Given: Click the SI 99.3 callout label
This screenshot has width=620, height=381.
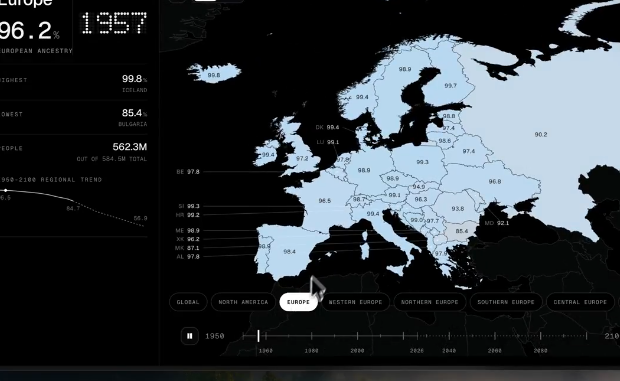Looking at the screenshot, I should [x=189, y=206].
